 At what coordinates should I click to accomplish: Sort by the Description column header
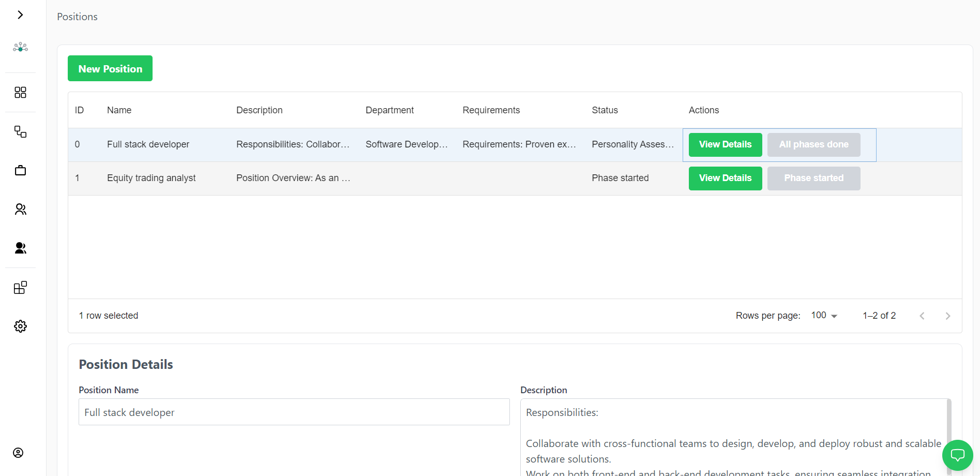tap(259, 110)
